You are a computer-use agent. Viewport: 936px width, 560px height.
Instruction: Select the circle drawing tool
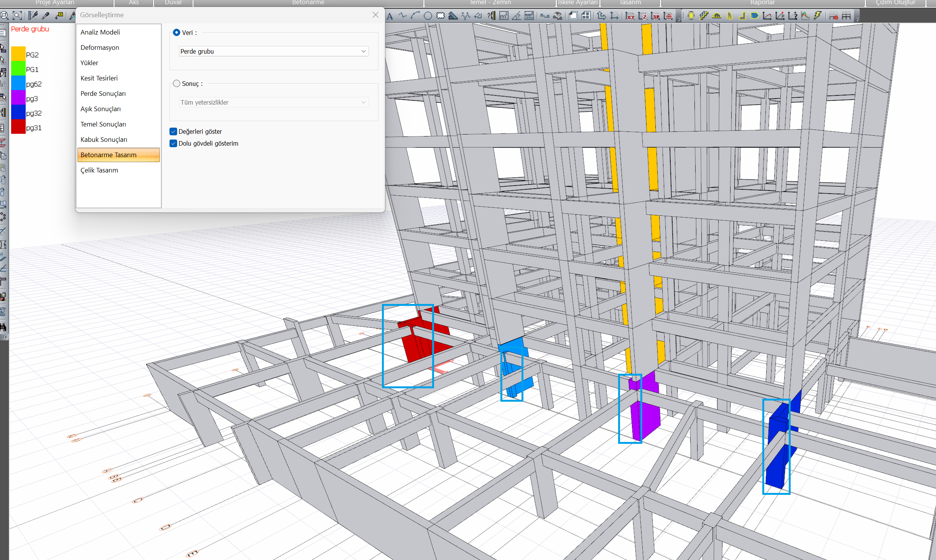point(428,16)
